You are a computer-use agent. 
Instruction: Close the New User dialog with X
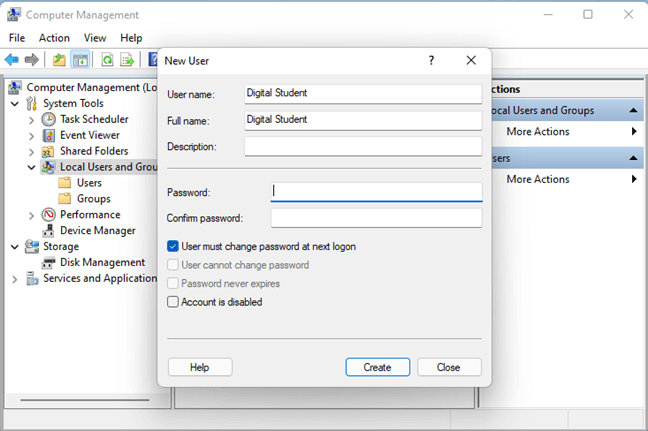[471, 60]
